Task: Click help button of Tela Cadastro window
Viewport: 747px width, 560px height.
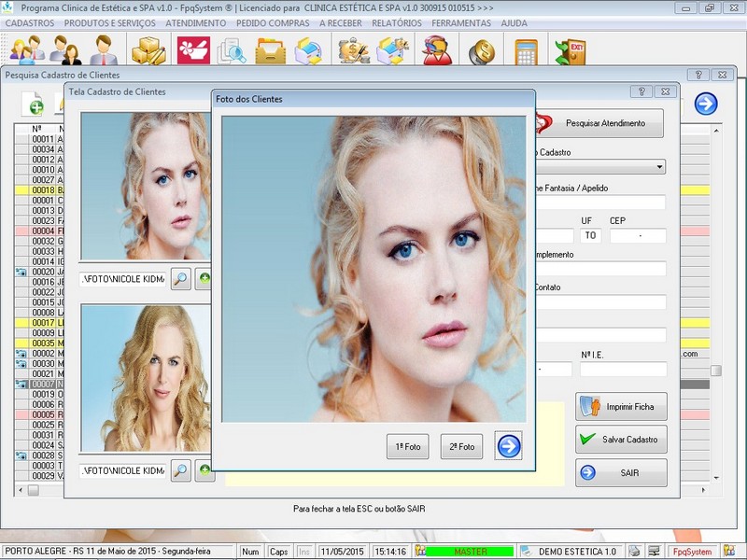Action: click(641, 91)
